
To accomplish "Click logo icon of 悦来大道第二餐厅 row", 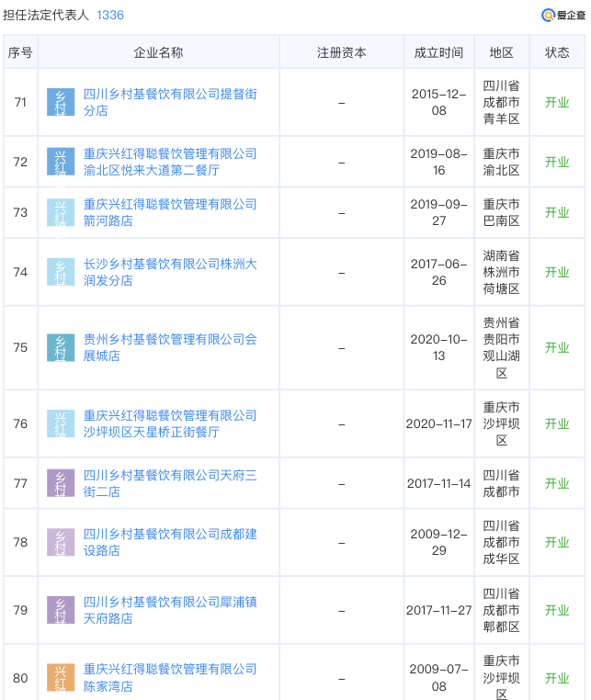I will pyautogui.click(x=61, y=162).
